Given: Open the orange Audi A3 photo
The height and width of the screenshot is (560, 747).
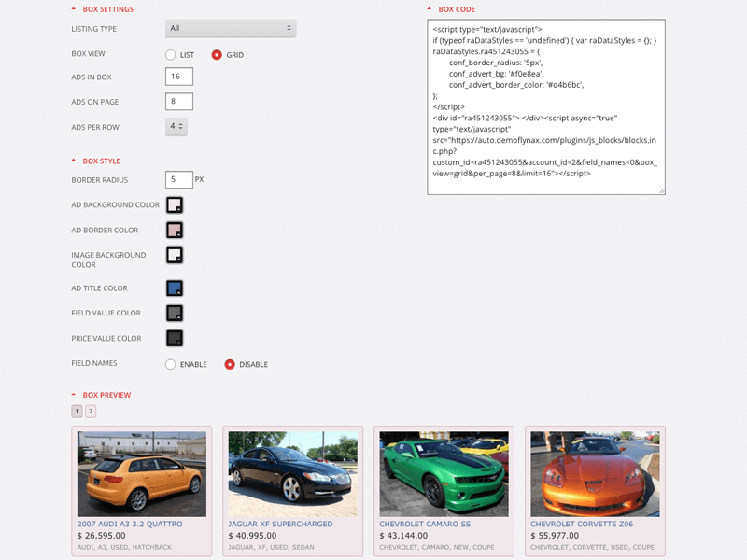Looking at the screenshot, I should (142, 474).
